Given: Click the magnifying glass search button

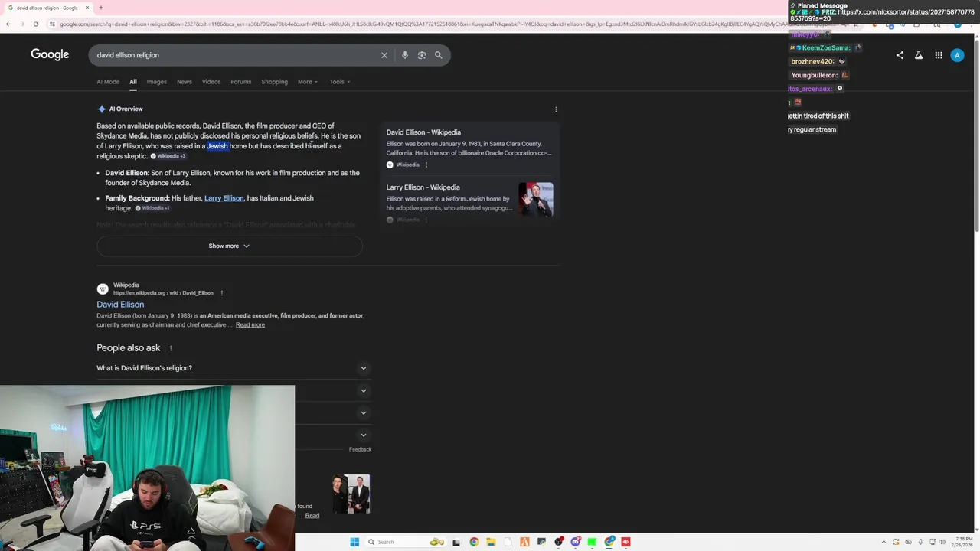Looking at the screenshot, I should (x=439, y=55).
